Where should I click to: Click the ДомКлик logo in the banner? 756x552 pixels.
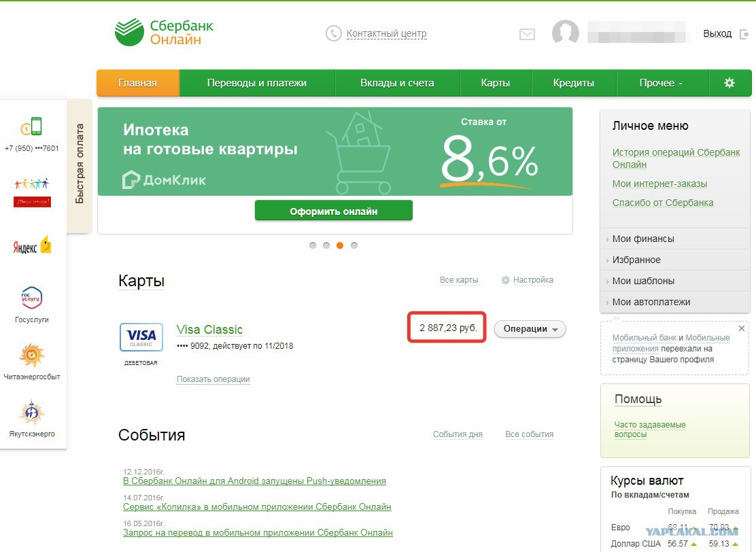coord(164,180)
